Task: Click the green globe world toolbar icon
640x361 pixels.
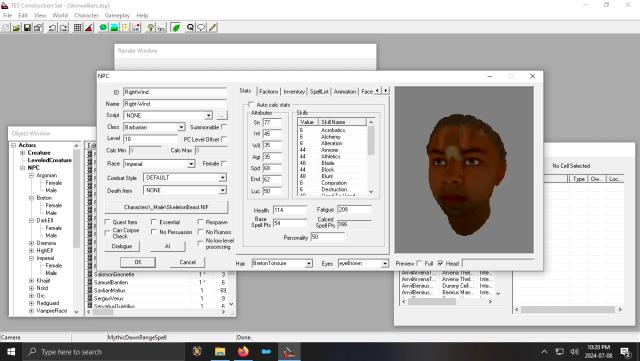Action: (x=103, y=27)
